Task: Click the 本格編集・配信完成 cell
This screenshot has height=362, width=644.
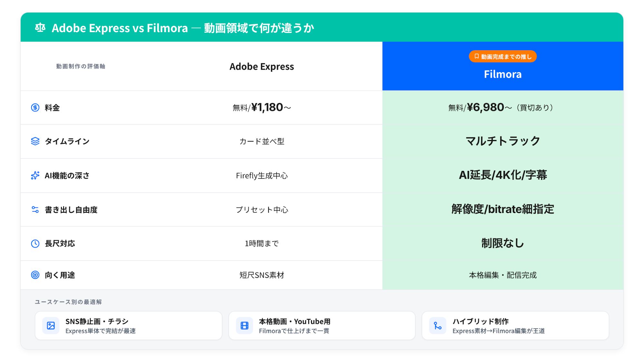Action: pyautogui.click(x=503, y=275)
